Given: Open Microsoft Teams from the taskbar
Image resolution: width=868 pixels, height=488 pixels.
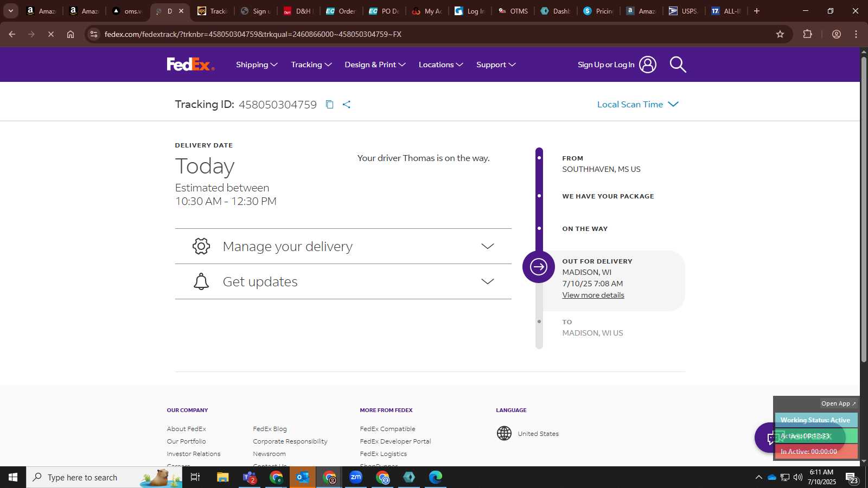Looking at the screenshot, I should click(250, 477).
